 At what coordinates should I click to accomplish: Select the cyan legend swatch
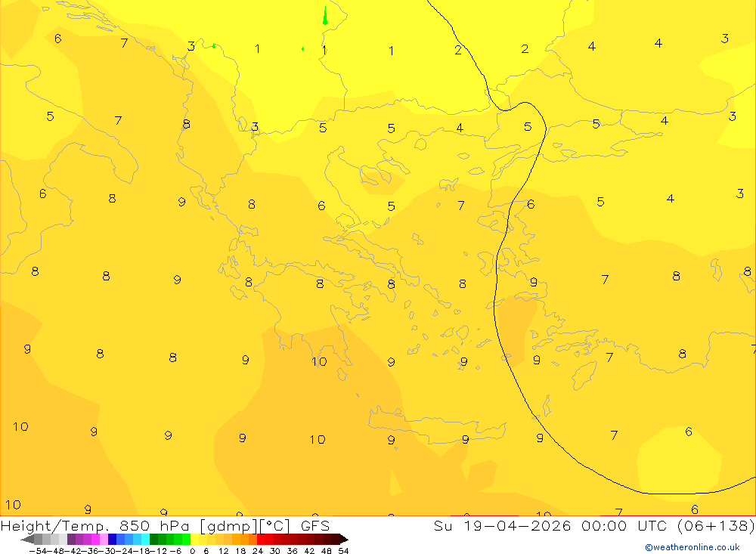(145, 539)
